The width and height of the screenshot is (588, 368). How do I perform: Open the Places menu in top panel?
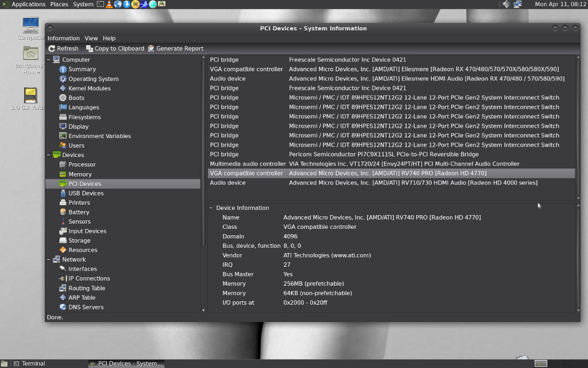59,4
